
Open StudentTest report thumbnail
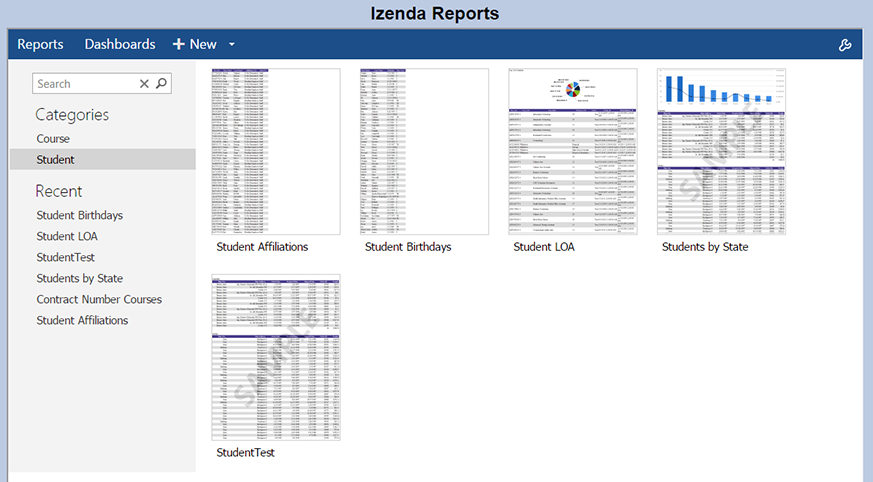coord(276,357)
